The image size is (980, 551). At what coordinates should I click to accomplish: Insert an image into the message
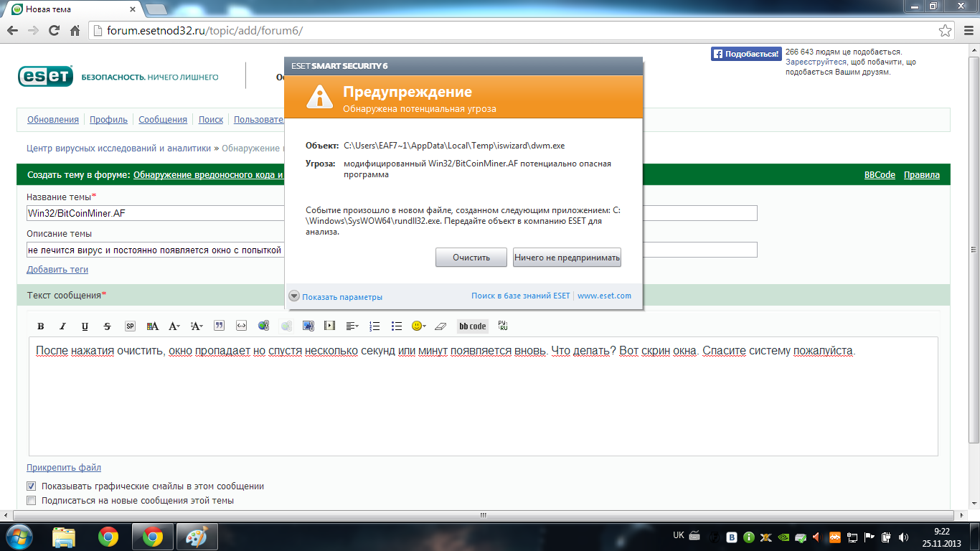coord(308,326)
